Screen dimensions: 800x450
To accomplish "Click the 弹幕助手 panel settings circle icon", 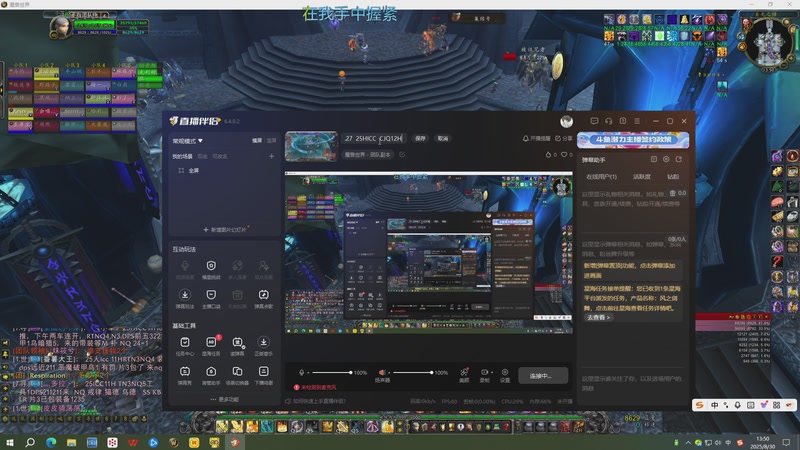I will point(666,159).
